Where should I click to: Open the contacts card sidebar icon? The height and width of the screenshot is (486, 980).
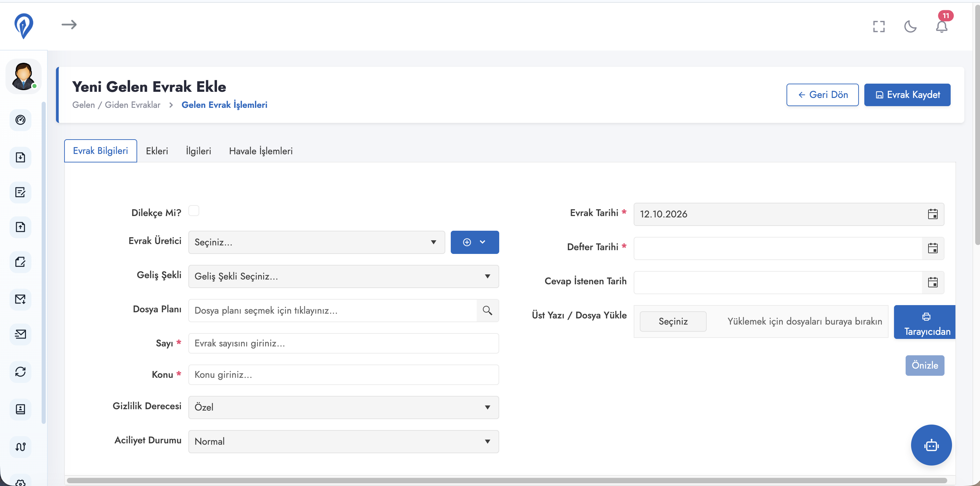pyautogui.click(x=20, y=409)
